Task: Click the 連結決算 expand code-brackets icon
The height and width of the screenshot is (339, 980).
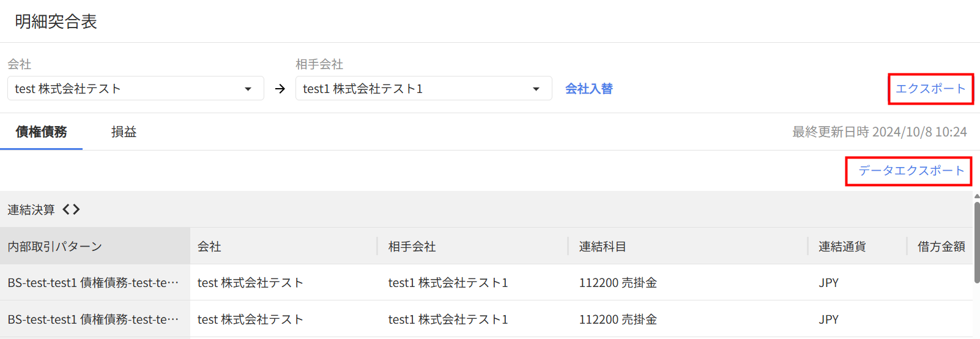Action: pos(72,209)
